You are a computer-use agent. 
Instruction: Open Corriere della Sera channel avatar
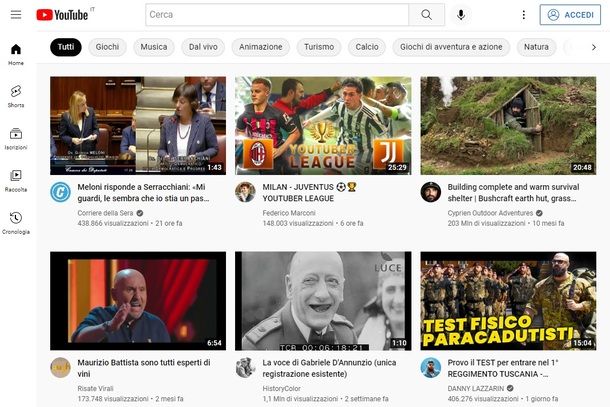[x=60, y=192]
